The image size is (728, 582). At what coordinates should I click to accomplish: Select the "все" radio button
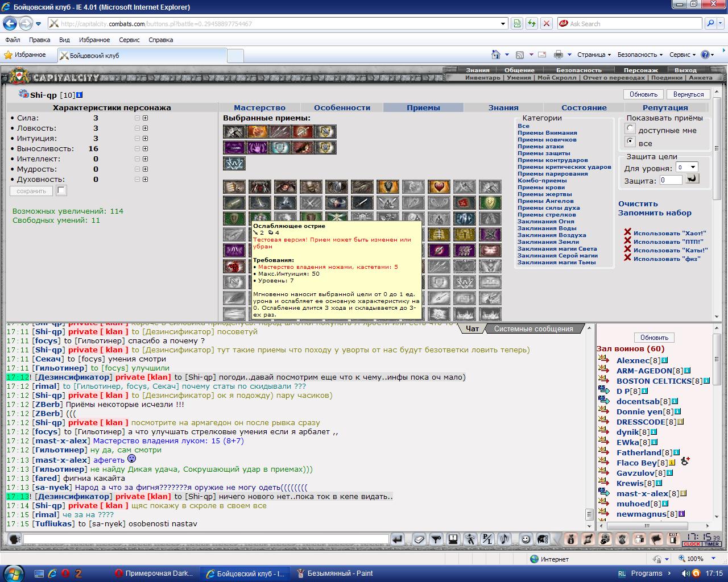tap(630, 142)
